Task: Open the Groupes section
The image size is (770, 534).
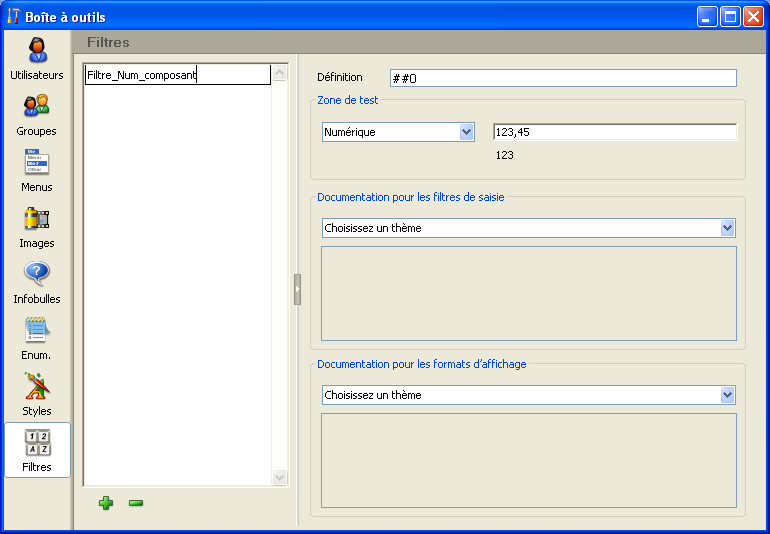Action: [37, 115]
